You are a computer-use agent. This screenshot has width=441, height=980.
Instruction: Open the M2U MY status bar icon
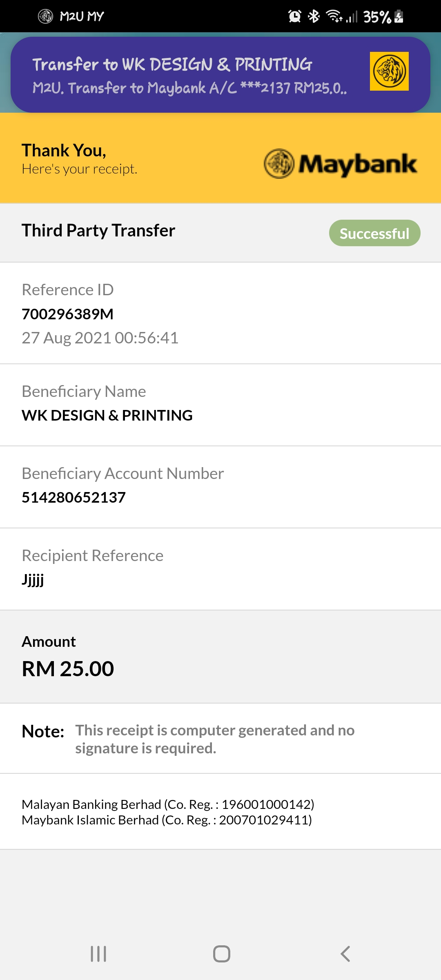[46, 16]
